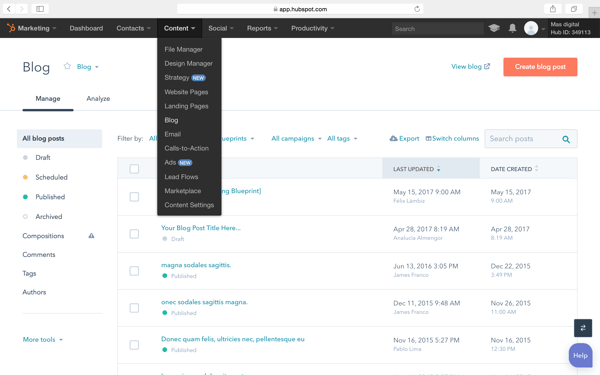Favorite the blog with the star icon
The image size is (600, 375).
coord(67,66)
